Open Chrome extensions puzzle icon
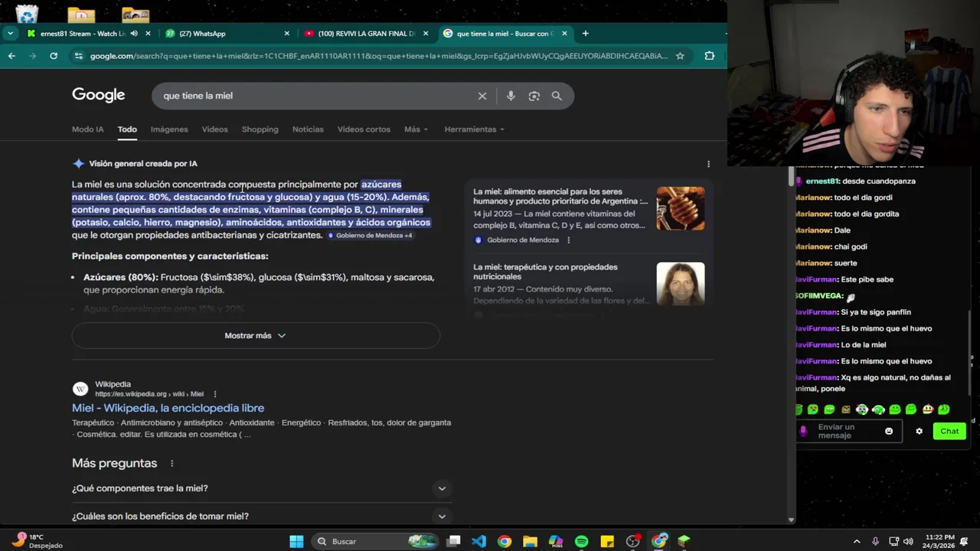Screen dimensions: 980x551 click(x=710, y=56)
